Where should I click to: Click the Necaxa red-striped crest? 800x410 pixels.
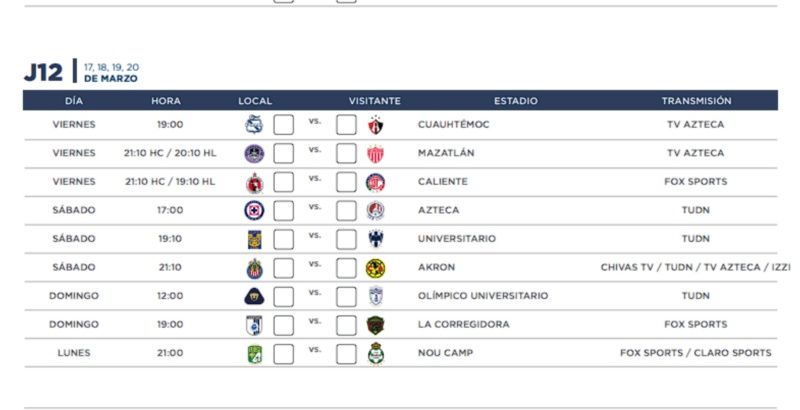[375, 154]
